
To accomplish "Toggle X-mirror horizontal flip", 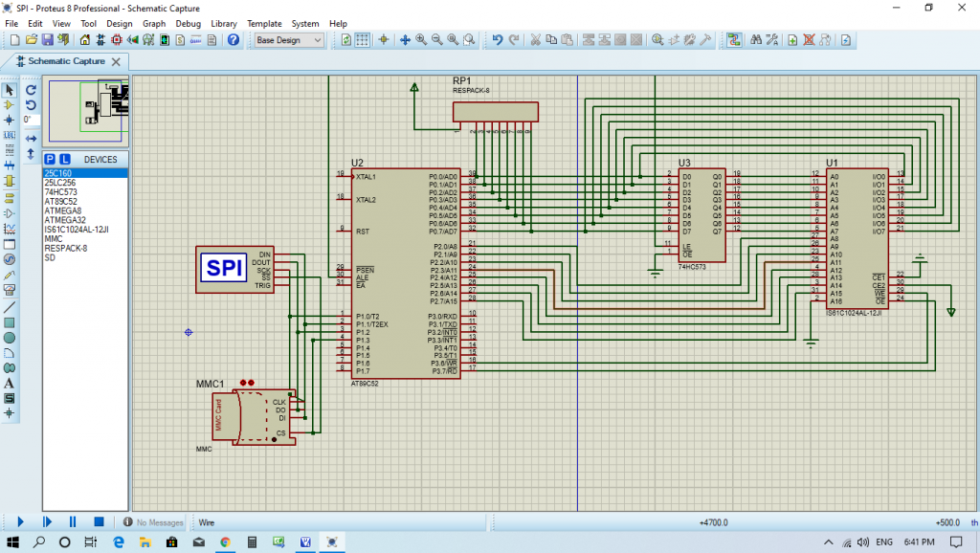I will [31, 139].
